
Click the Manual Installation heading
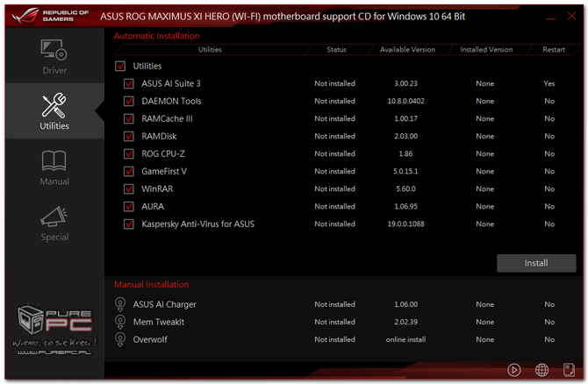coord(152,284)
